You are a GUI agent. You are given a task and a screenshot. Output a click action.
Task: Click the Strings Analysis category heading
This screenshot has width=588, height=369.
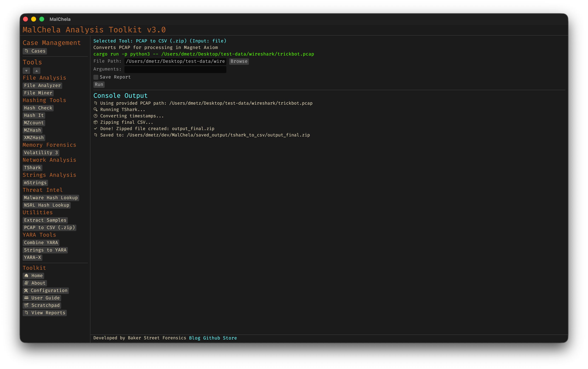(x=49, y=175)
